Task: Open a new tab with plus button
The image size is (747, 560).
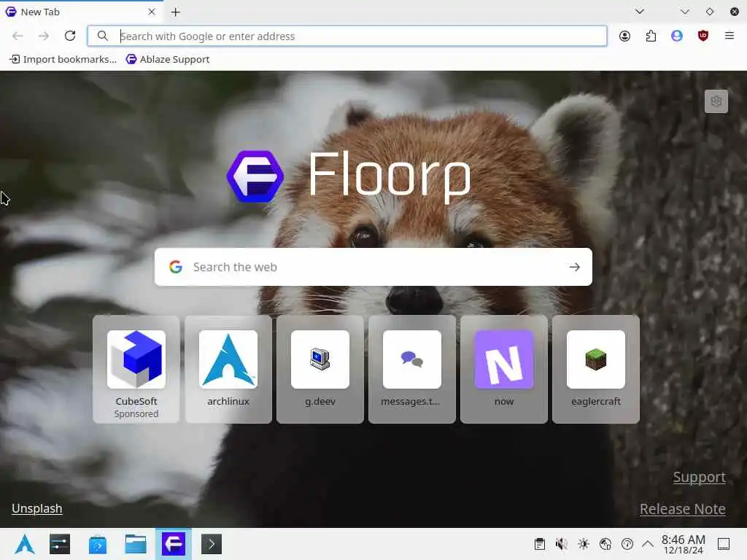Action: tap(175, 12)
